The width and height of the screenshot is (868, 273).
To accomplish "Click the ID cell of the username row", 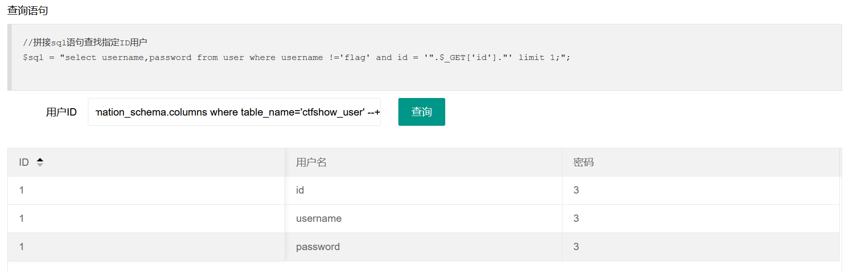I will pos(21,218).
